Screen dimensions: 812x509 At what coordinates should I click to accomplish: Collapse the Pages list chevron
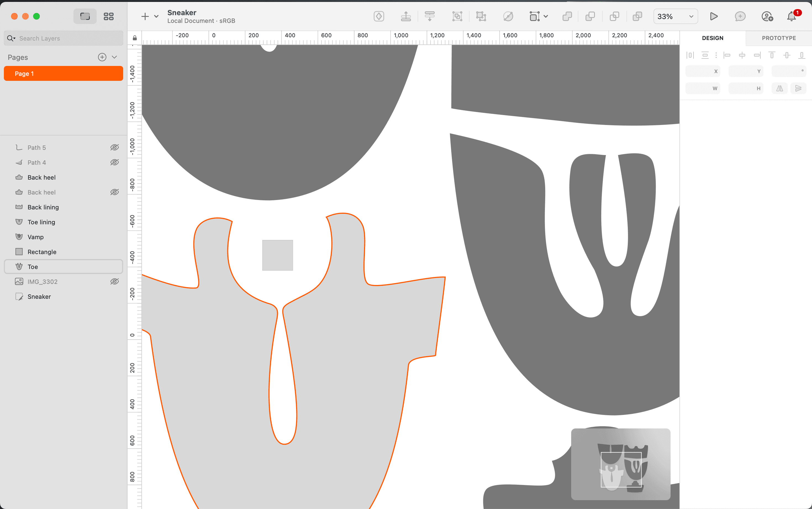point(114,57)
